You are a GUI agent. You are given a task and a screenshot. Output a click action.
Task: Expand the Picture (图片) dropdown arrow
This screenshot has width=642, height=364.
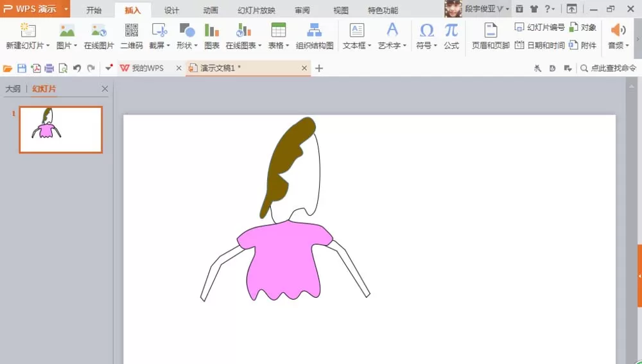(x=75, y=46)
